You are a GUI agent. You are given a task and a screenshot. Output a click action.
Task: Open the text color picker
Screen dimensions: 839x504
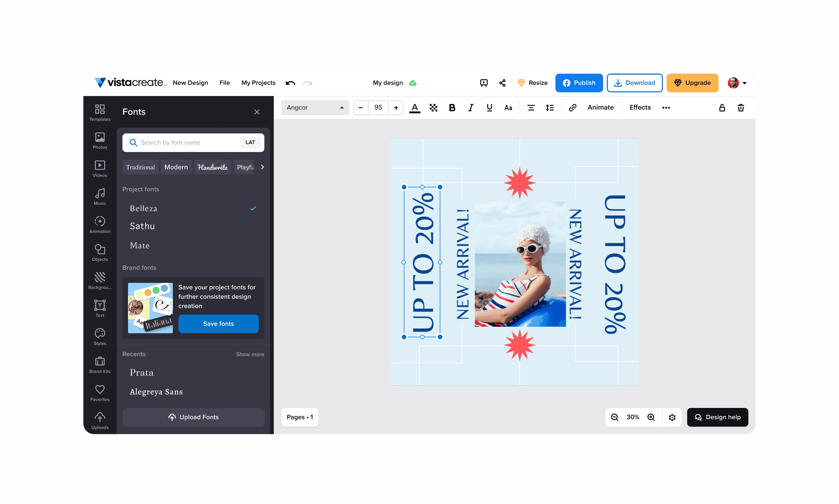click(414, 108)
